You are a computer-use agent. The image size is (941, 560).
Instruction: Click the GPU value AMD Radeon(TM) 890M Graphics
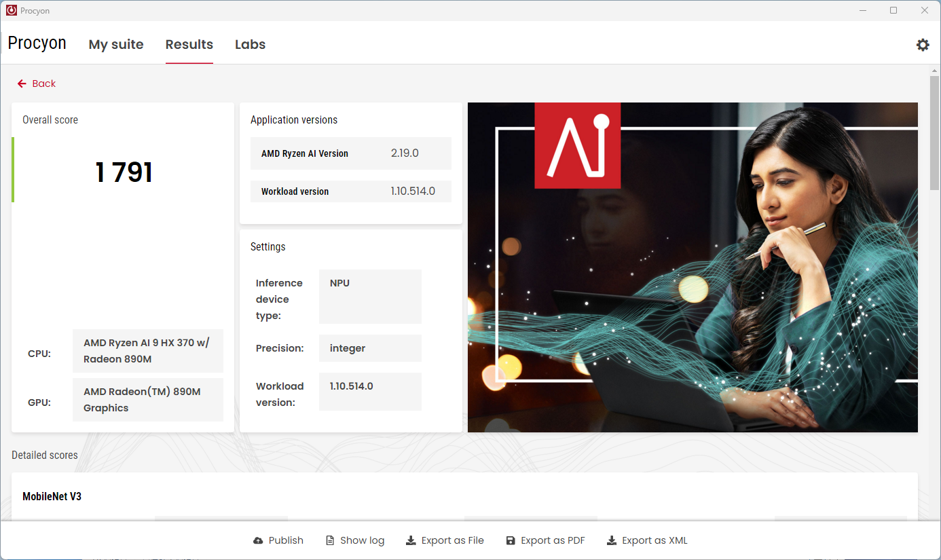[148, 400]
